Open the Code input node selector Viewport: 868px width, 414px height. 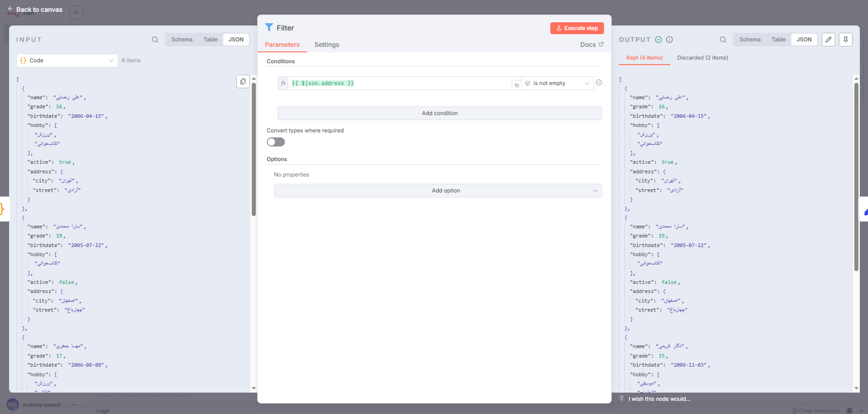[x=66, y=60]
